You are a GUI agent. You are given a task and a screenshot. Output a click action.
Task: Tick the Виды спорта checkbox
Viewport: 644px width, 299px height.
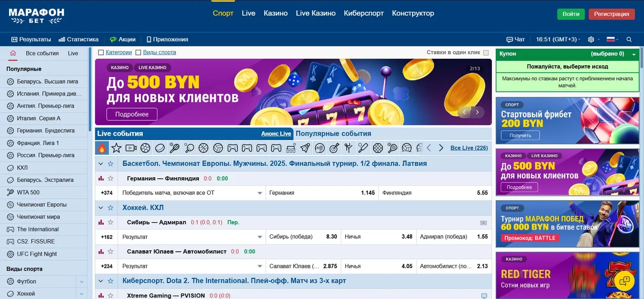tap(138, 53)
